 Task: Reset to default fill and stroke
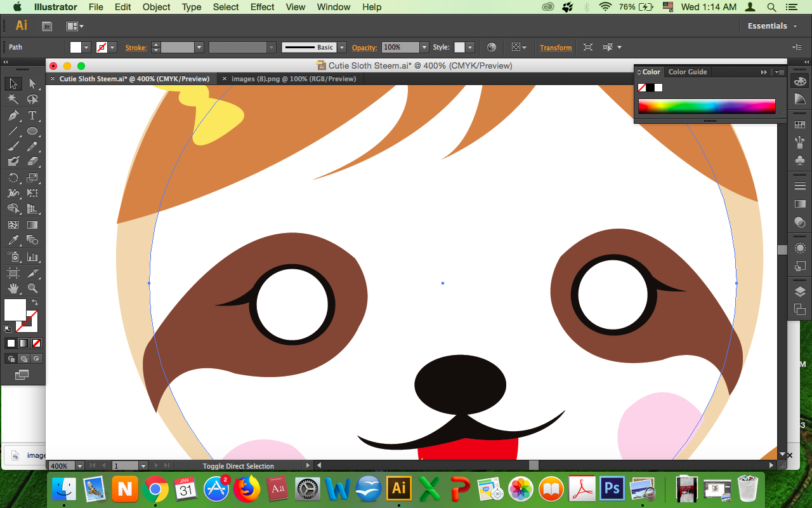pyautogui.click(x=8, y=329)
